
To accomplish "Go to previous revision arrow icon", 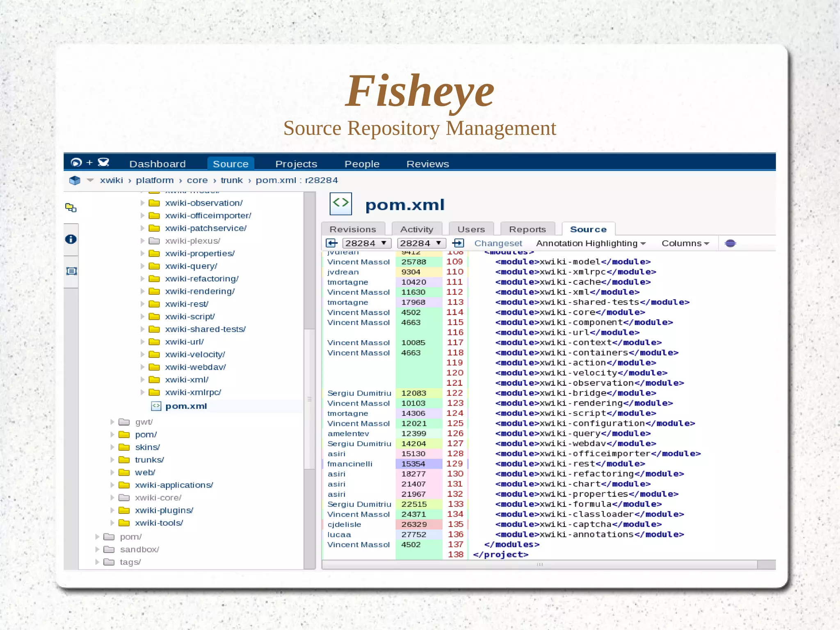I will point(331,243).
